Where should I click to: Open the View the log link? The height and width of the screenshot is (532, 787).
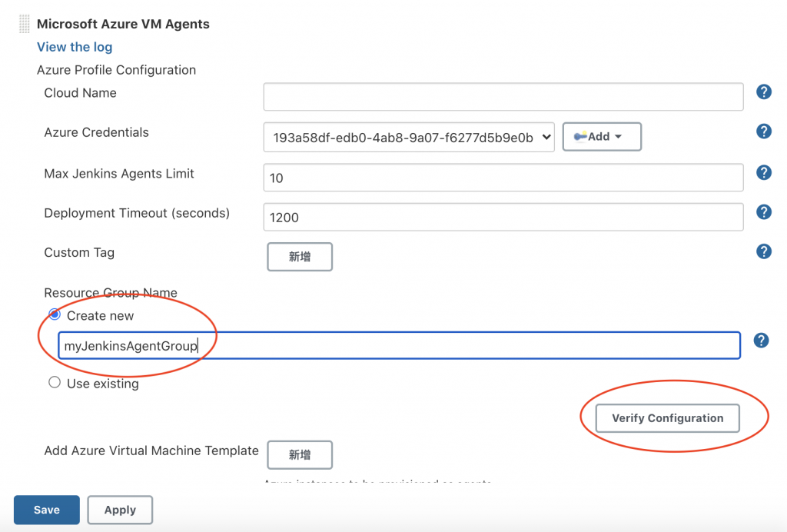pyautogui.click(x=75, y=47)
